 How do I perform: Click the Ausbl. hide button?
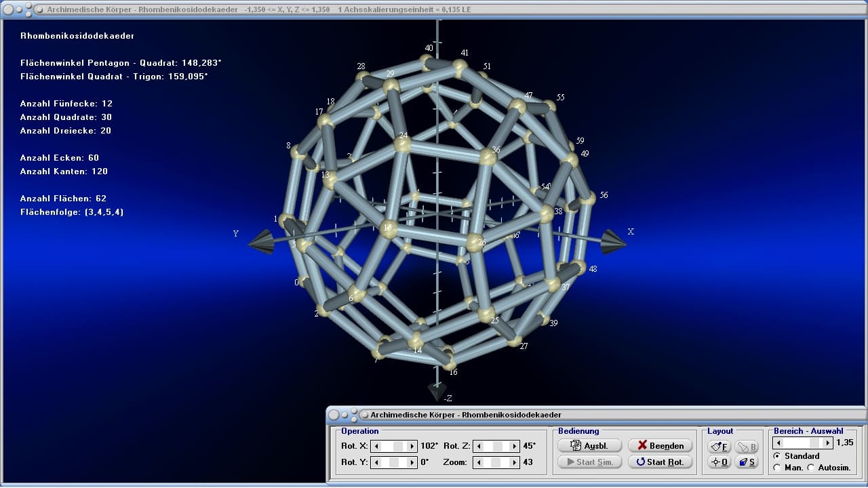pos(589,446)
